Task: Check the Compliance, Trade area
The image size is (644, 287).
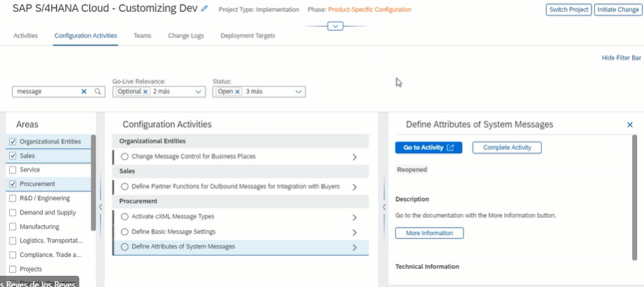Action: click(x=13, y=255)
